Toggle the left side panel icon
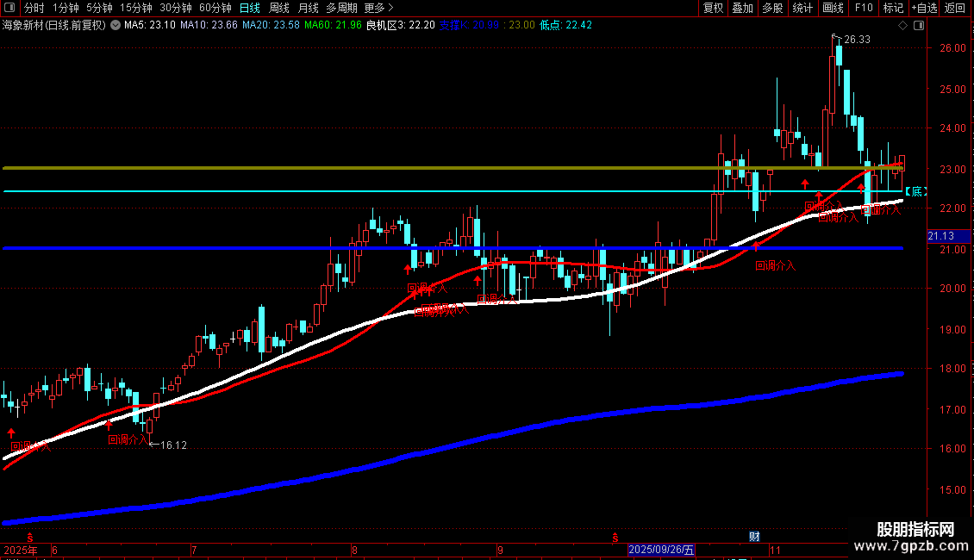 9,8
